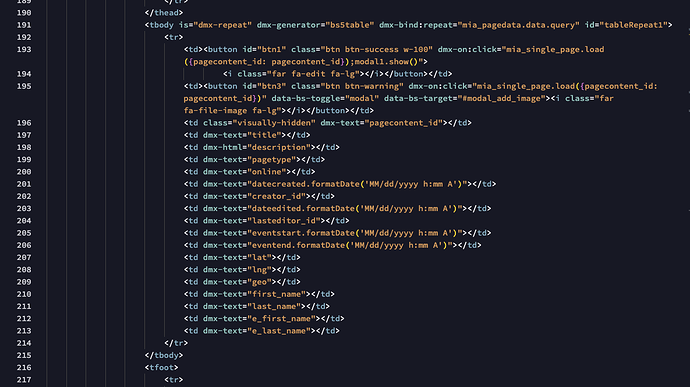Click dmx-text="online" line
This screenshot has height=387, width=690.
[250, 172]
